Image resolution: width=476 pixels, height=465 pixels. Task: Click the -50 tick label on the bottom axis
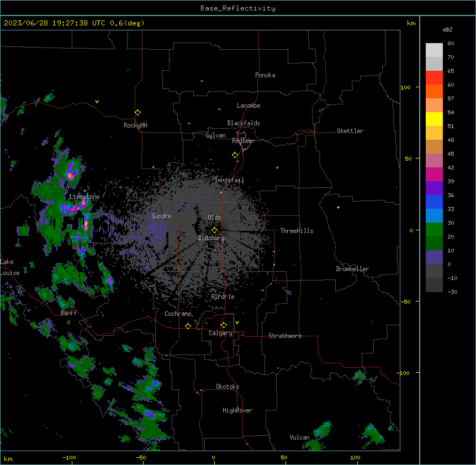click(x=141, y=457)
